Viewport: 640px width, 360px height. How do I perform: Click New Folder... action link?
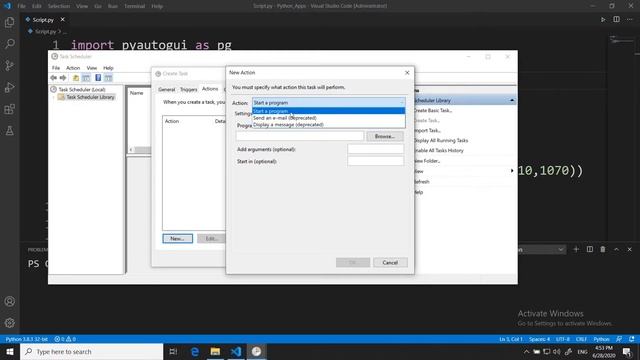click(427, 161)
